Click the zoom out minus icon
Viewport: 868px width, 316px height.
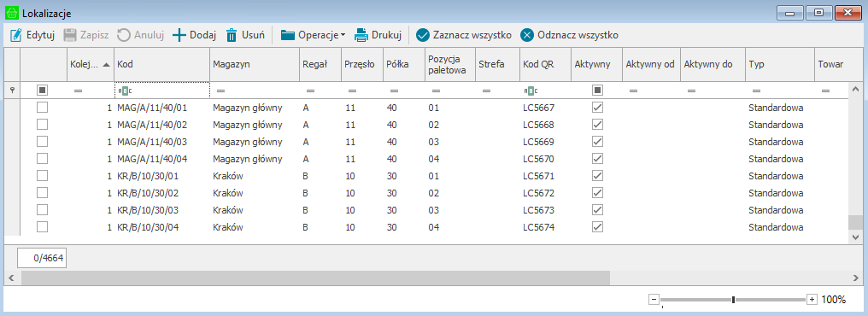[654, 300]
